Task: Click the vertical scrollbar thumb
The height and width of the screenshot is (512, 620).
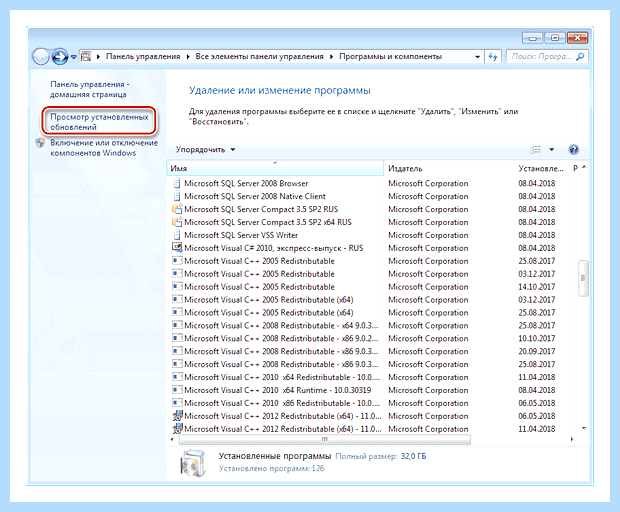Action: click(x=583, y=278)
